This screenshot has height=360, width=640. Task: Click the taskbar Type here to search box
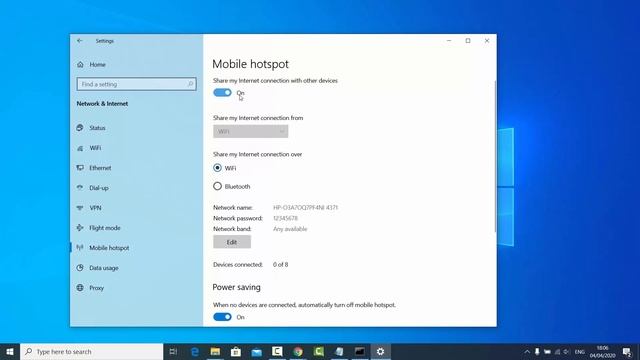pos(91,351)
